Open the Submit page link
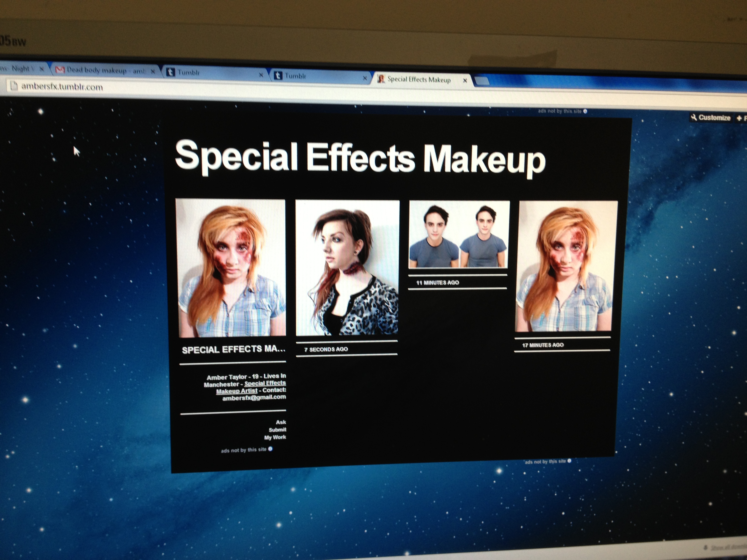Image resolution: width=747 pixels, height=560 pixels. coord(277,430)
